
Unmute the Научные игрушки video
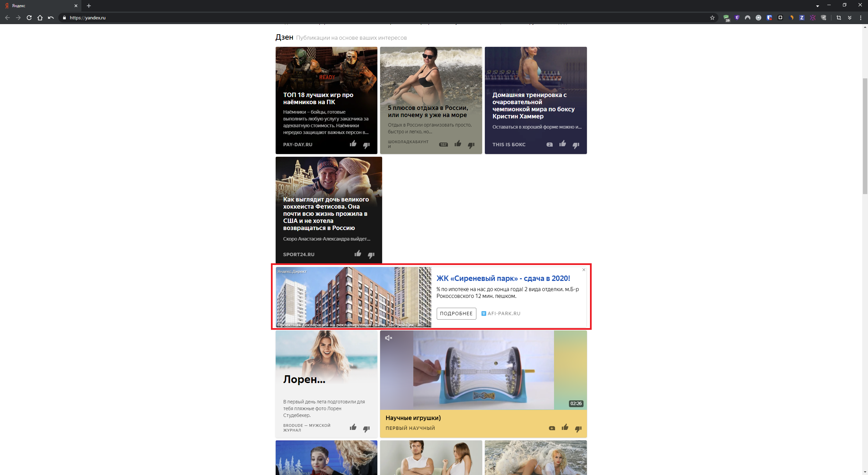pyautogui.click(x=389, y=338)
